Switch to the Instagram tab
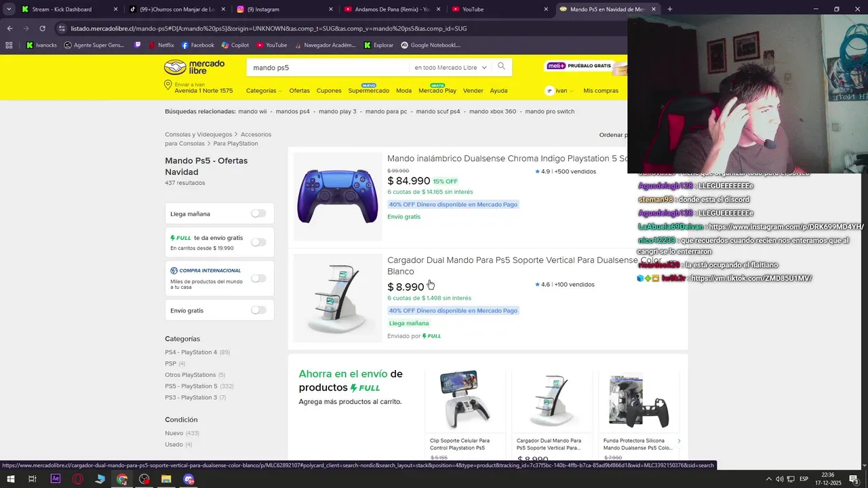This screenshot has width=868, height=488. coord(285,9)
